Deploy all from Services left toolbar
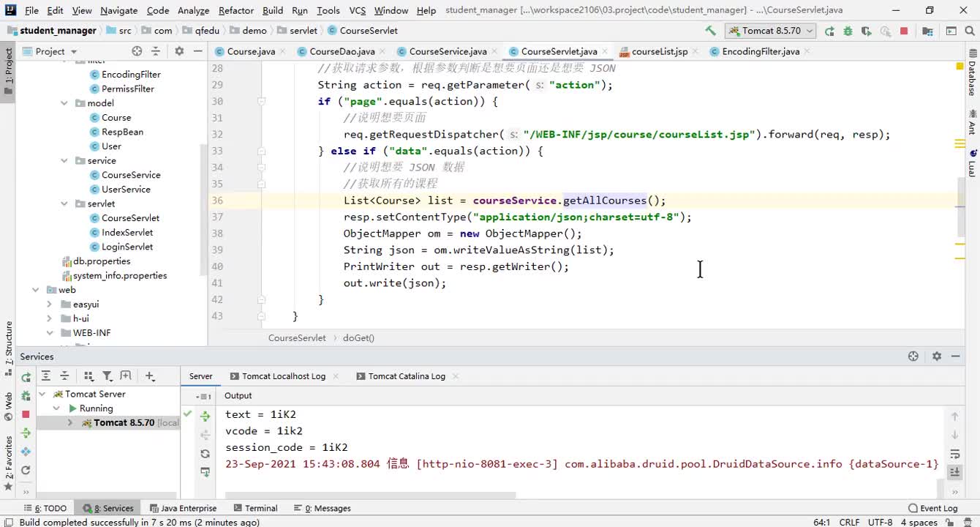 tap(26, 433)
